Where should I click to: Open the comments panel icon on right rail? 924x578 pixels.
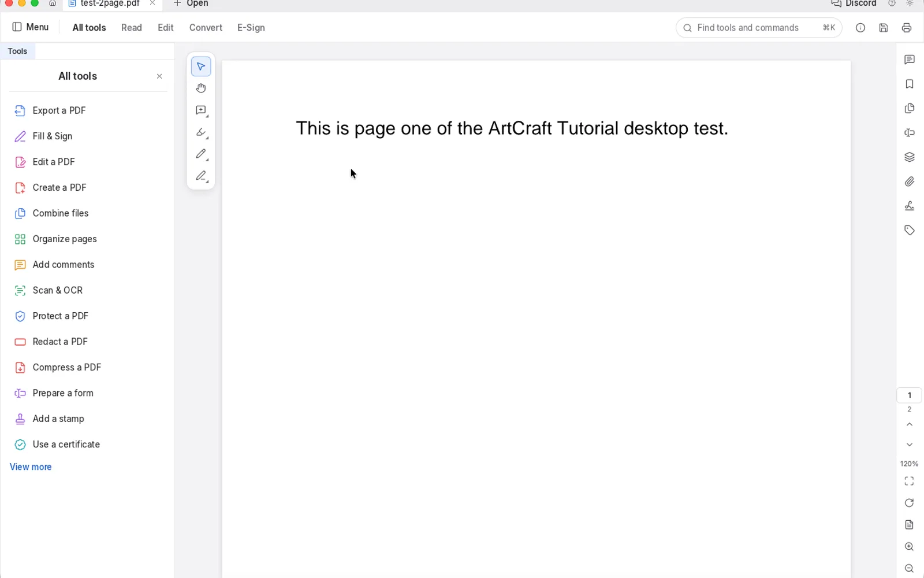[909, 60]
